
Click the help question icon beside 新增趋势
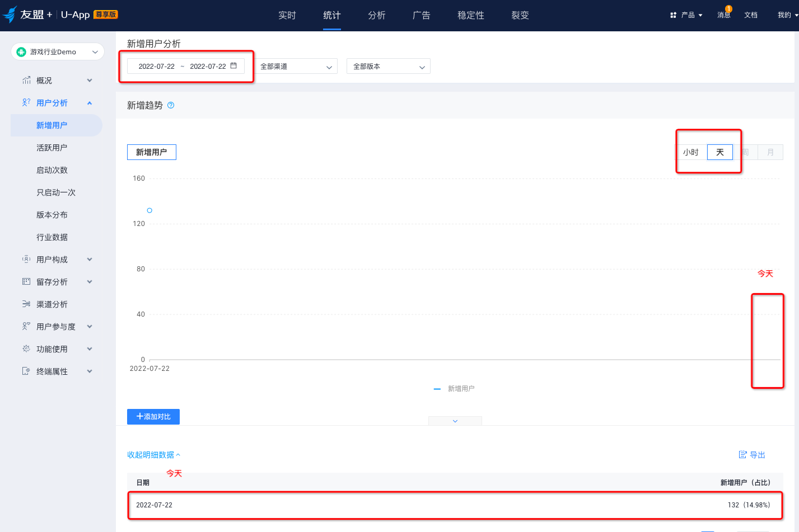click(171, 105)
